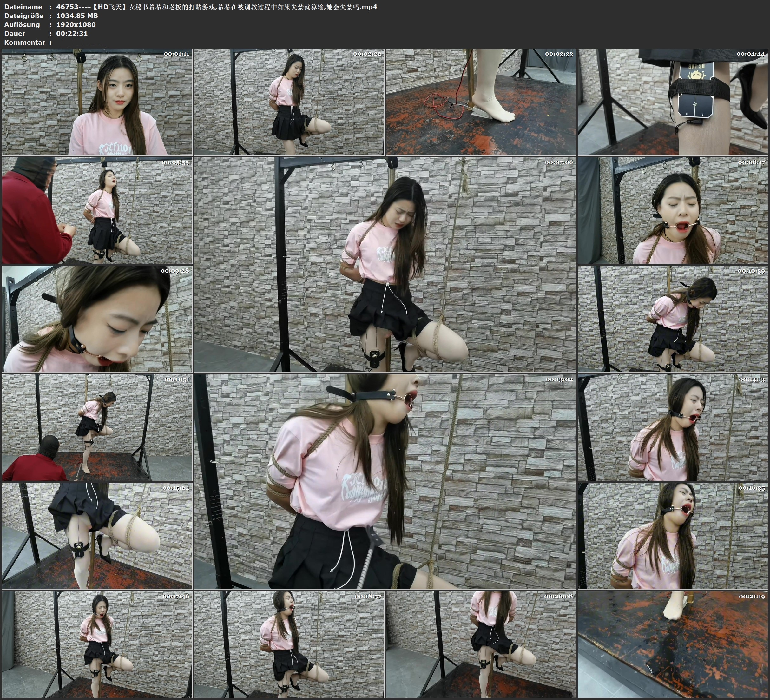Select the frame timestamped 00:17:46

click(x=97, y=644)
